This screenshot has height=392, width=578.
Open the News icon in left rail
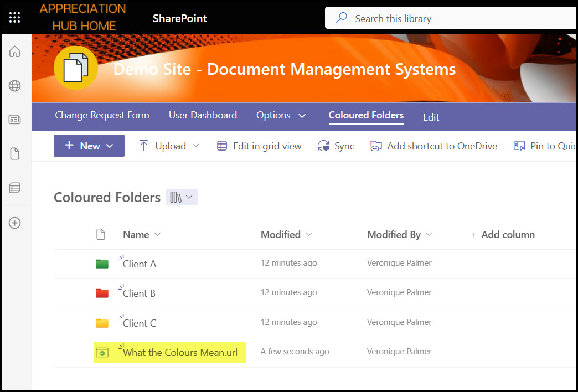[x=15, y=120]
